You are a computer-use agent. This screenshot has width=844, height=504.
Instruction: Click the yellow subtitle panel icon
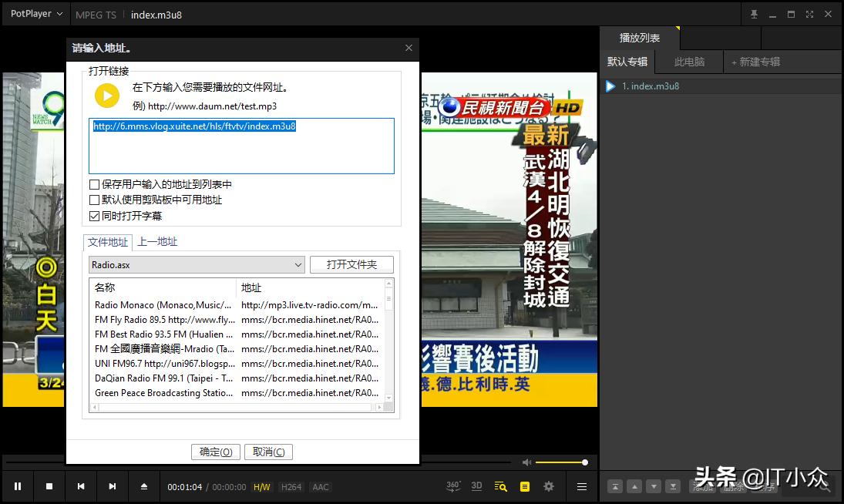(525, 486)
